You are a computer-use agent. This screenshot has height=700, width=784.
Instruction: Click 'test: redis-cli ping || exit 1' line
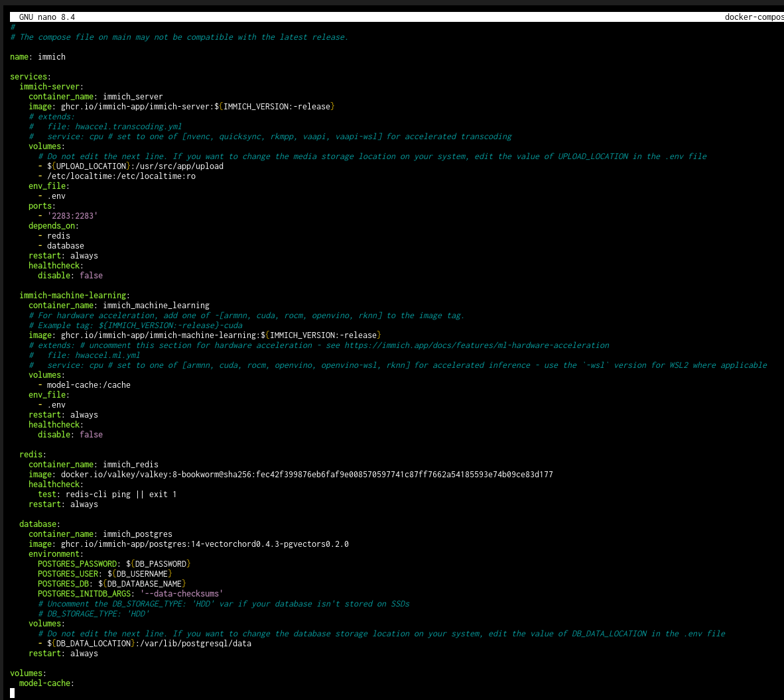tap(107, 495)
